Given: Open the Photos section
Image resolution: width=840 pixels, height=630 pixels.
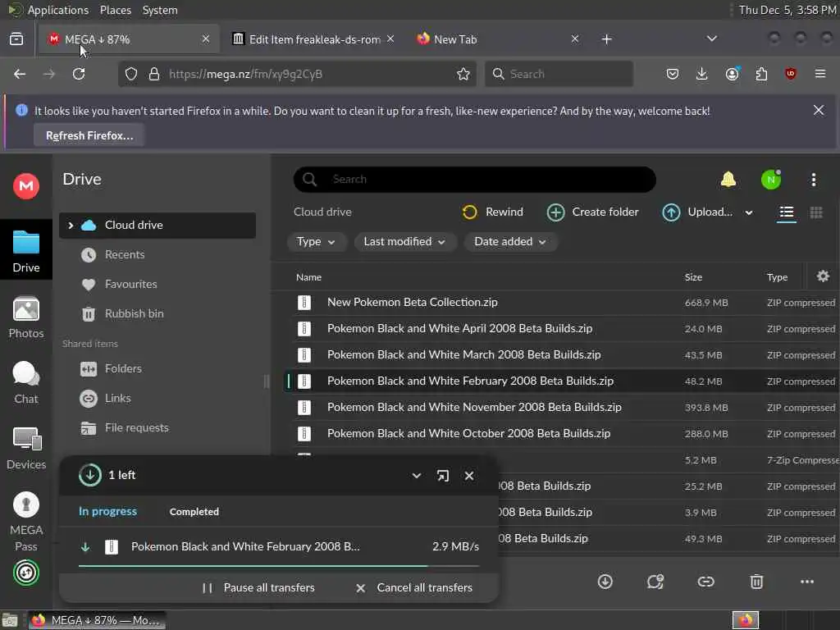Looking at the screenshot, I should [x=25, y=317].
